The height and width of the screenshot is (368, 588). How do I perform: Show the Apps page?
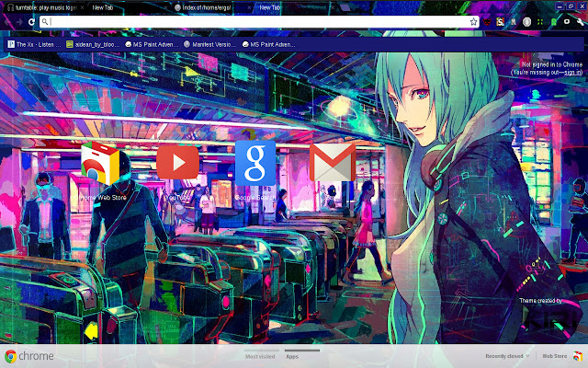292,356
